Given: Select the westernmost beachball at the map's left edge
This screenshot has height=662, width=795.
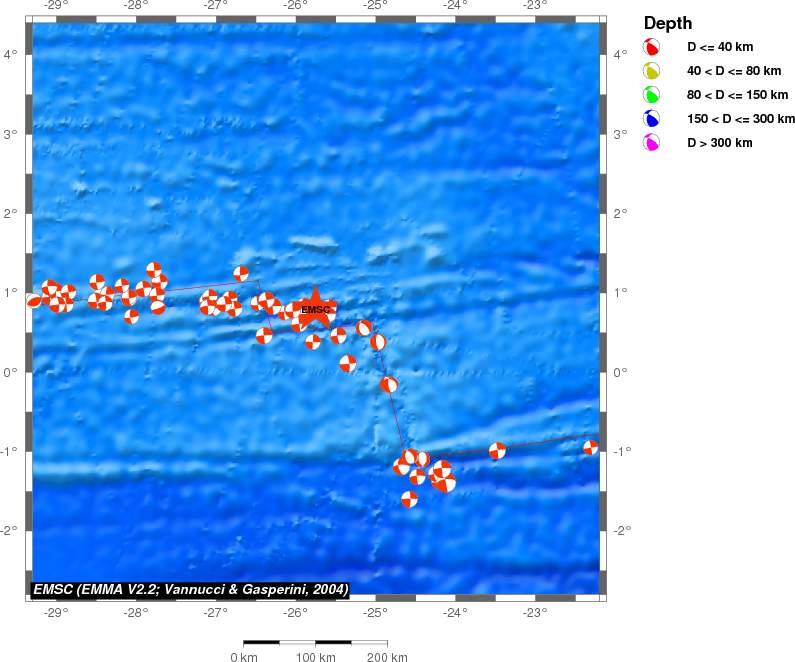Looking at the screenshot, I should [x=34, y=301].
